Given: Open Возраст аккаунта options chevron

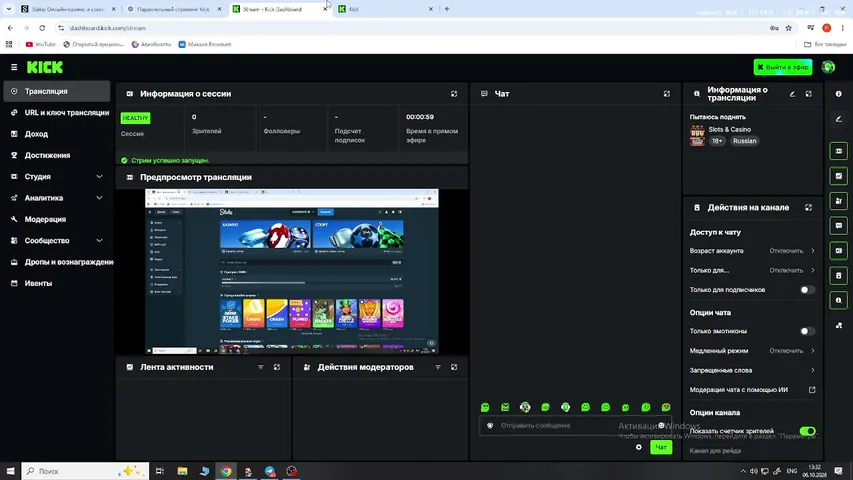Looking at the screenshot, I should (813, 251).
